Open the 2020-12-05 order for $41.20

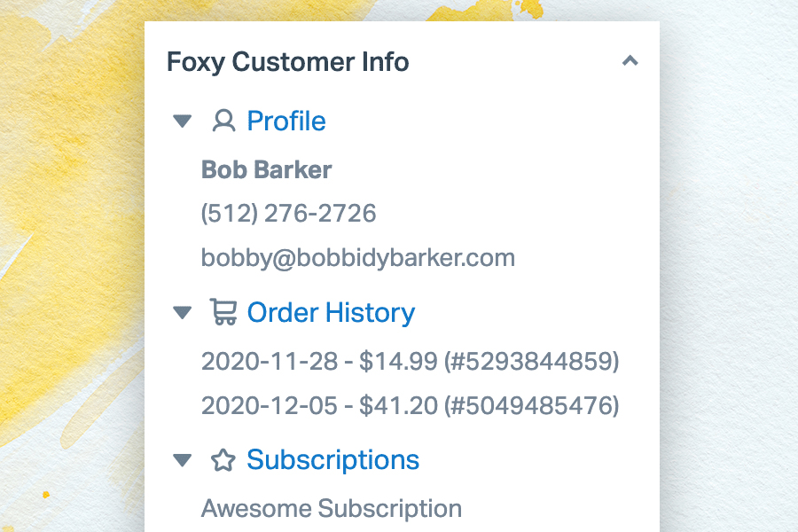pos(411,406)
